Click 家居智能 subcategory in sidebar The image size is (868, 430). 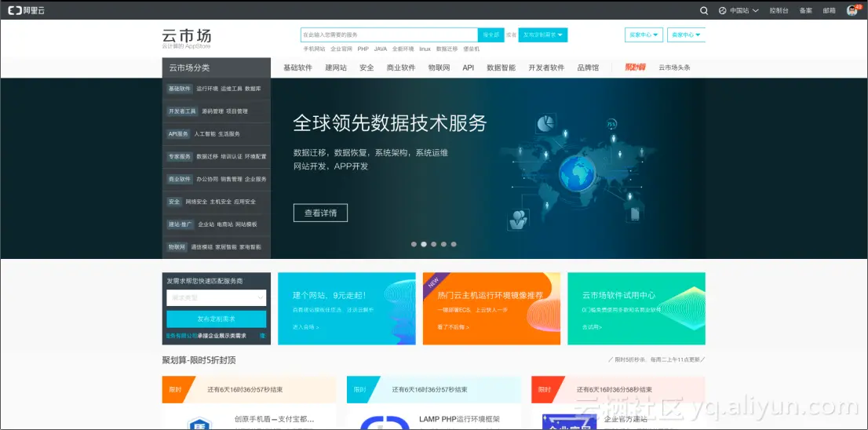(x=226, y=247)
